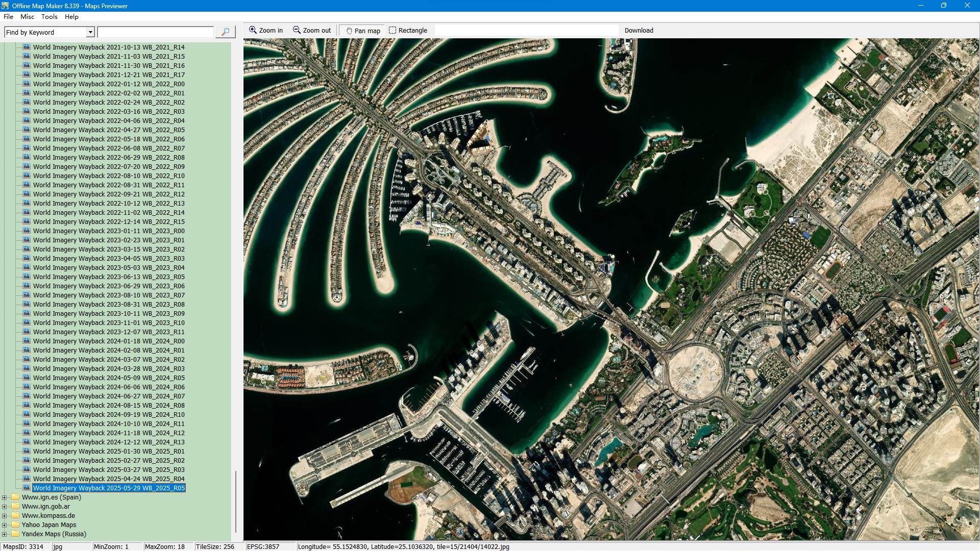This screenshot has width=980, height=551.
Task: Click the Yahoo Japan Maps folder icon
Action: [15, 524]
